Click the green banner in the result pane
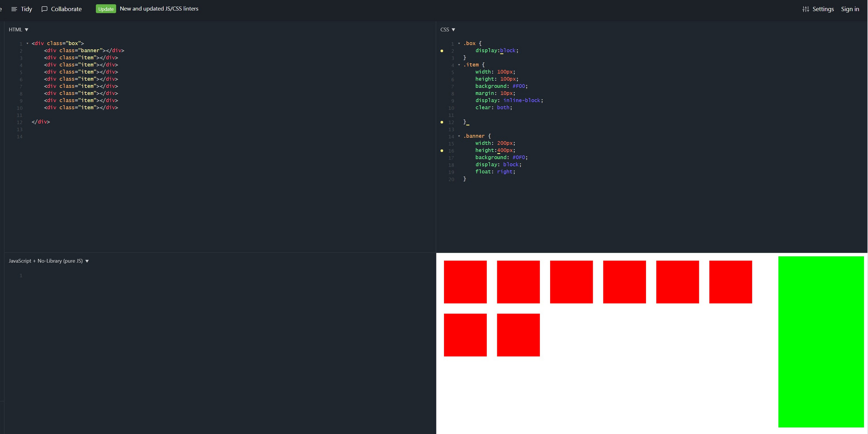The image size is (868, 434). coord(821,342)
